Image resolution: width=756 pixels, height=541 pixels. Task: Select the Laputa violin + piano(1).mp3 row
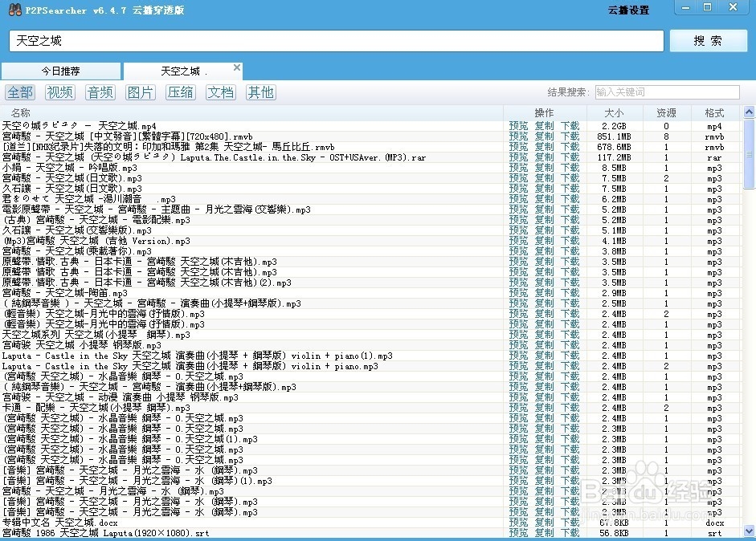coord(371,356)
